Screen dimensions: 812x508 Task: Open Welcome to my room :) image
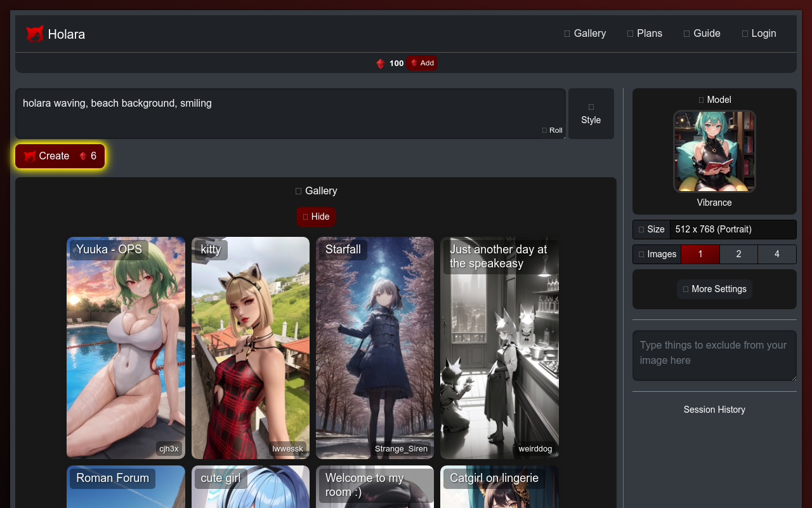[375, 486]
